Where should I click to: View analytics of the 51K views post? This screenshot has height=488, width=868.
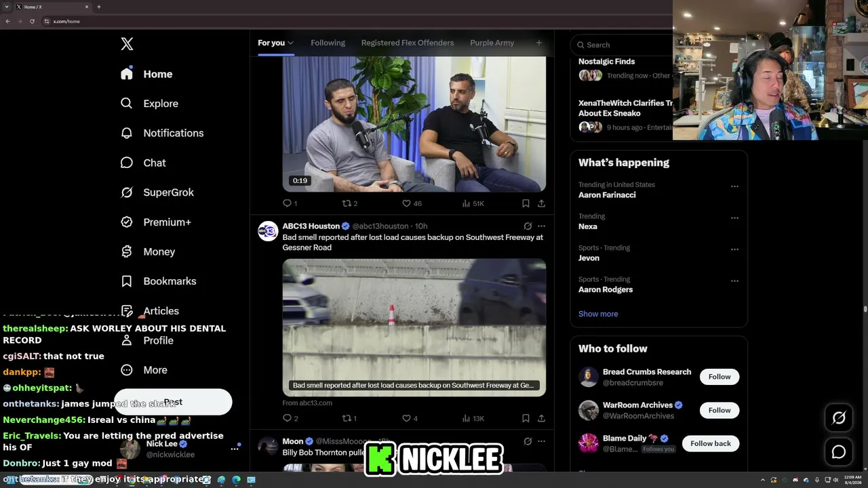pyautogui.click(x=473, y=203)
